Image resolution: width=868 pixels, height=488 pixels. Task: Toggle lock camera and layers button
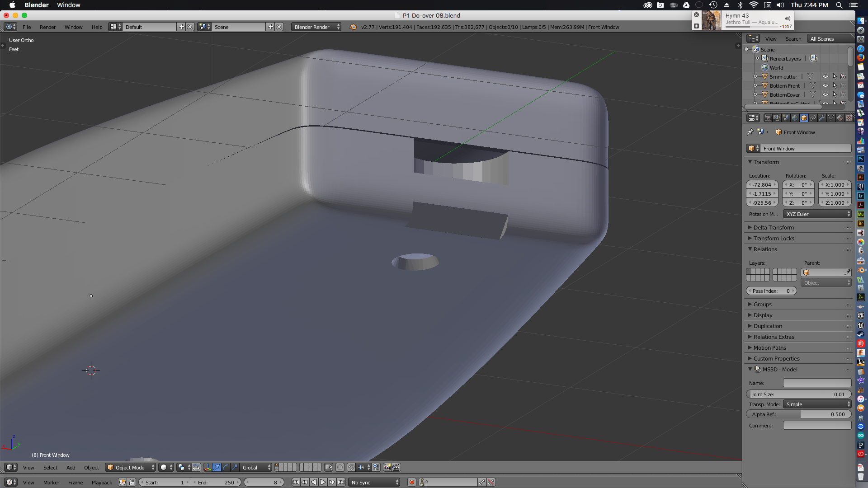click(329, 467)
